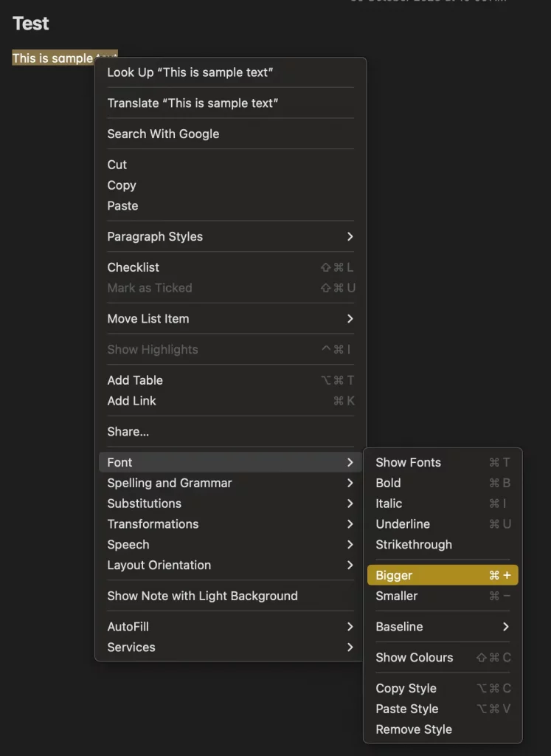
Task: Click the note title "Test"
Action: tap(31, 24)
